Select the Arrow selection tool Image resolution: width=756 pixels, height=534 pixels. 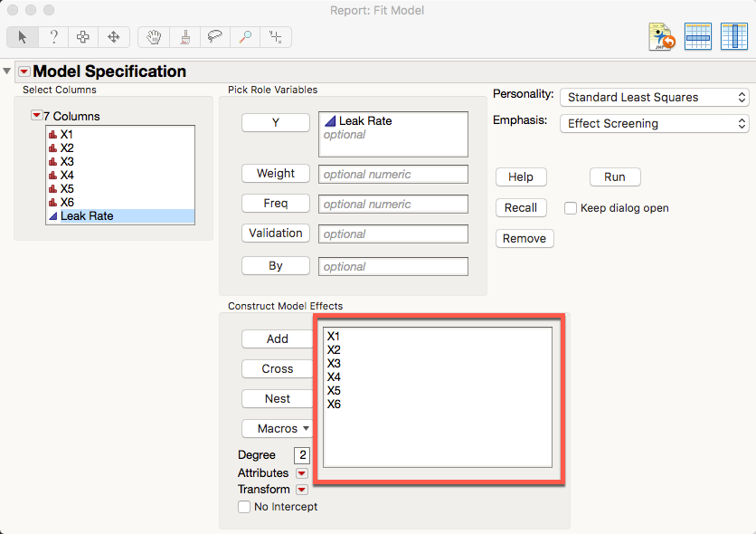point(23,37)
